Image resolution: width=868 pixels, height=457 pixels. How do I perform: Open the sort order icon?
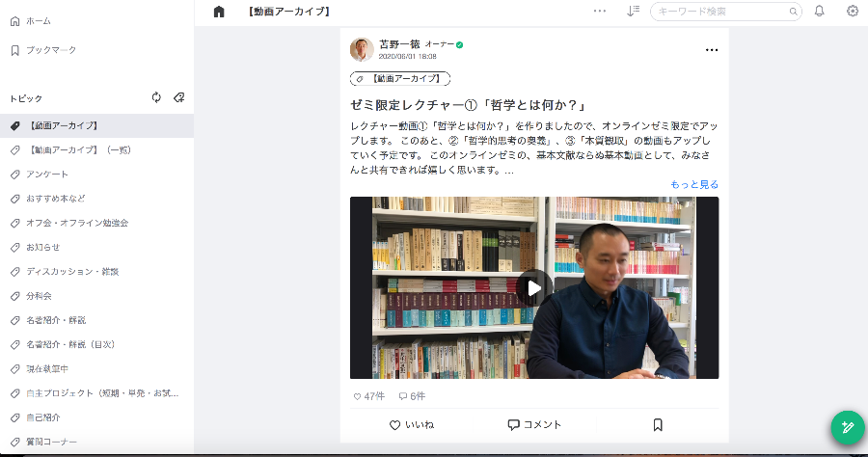click(633, 11)
